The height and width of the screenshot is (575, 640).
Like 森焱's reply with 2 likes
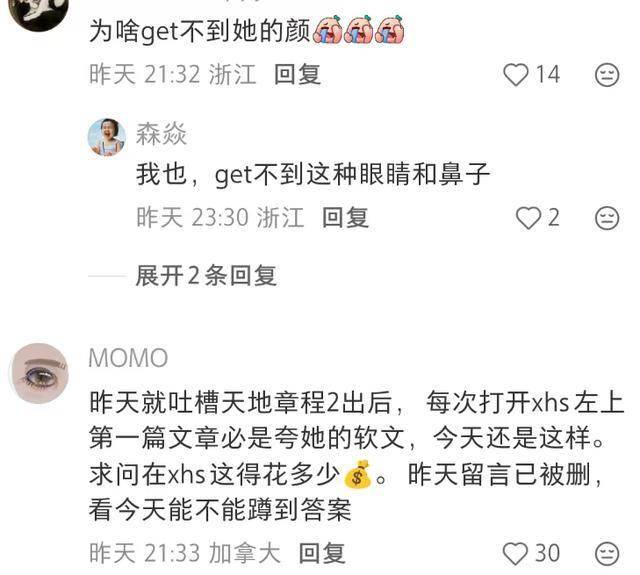[x=529, y=218]
